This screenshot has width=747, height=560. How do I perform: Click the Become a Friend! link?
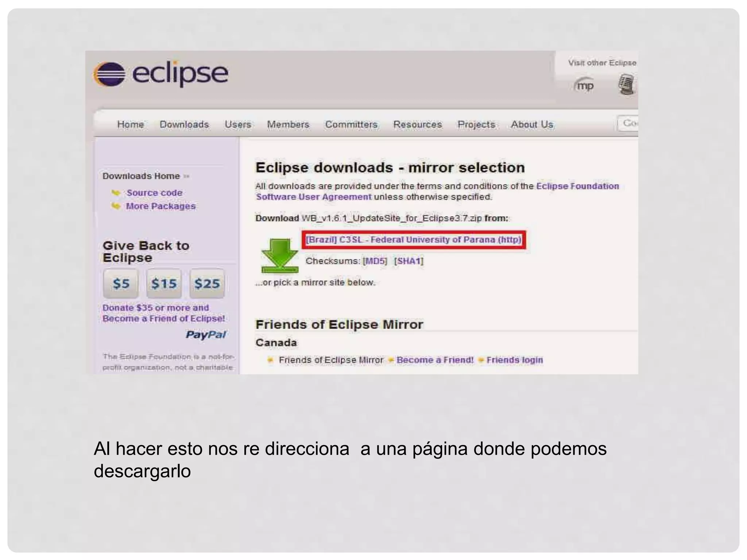(435, 360)
